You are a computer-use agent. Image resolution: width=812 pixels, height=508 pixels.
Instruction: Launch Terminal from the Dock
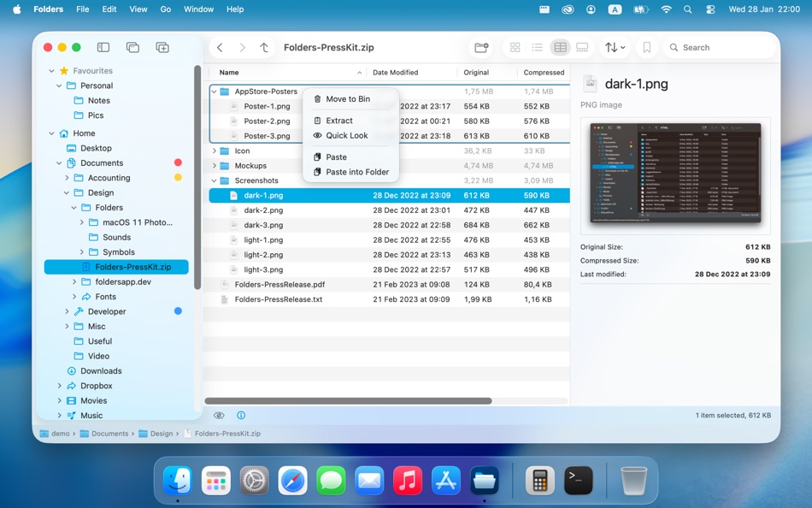[x=579, y=481]
